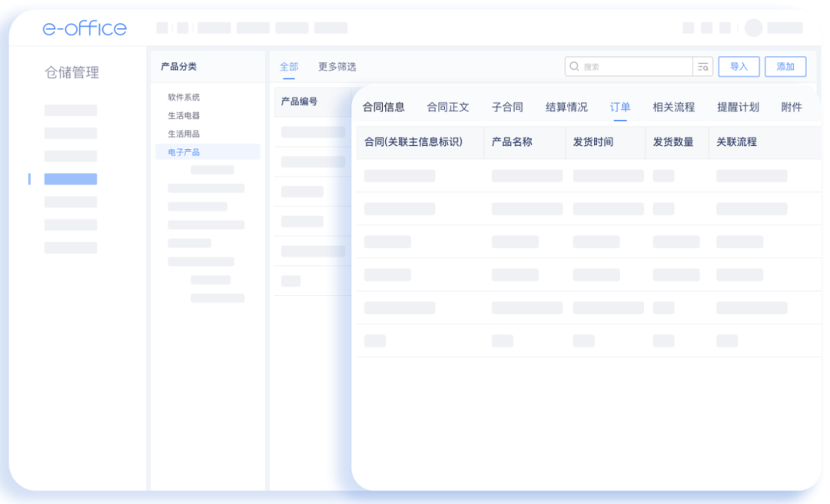This screenshot has height=504, width=830.
Task: Open the 合同正文 tab
Action: coord(448,107)
